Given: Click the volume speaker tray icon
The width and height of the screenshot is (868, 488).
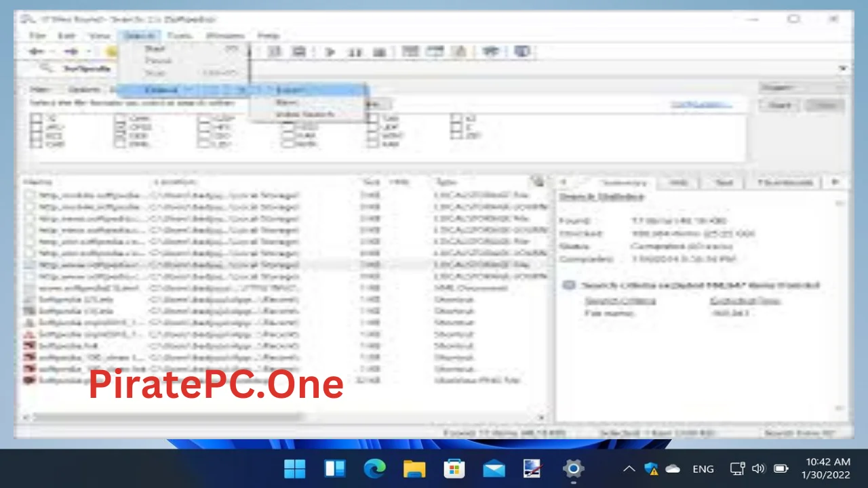Looking at the screenshot, I should pos(759,468).
